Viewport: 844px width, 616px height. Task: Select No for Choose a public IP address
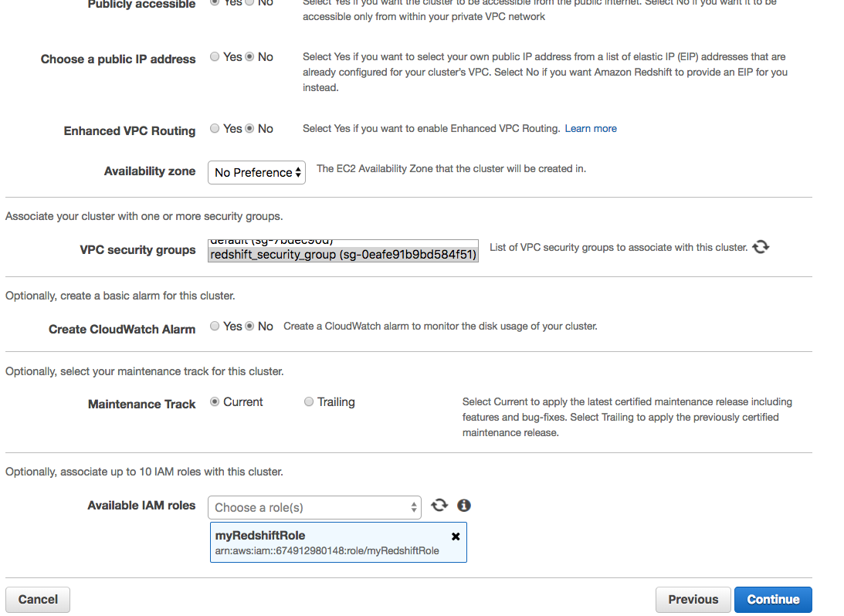249,57
